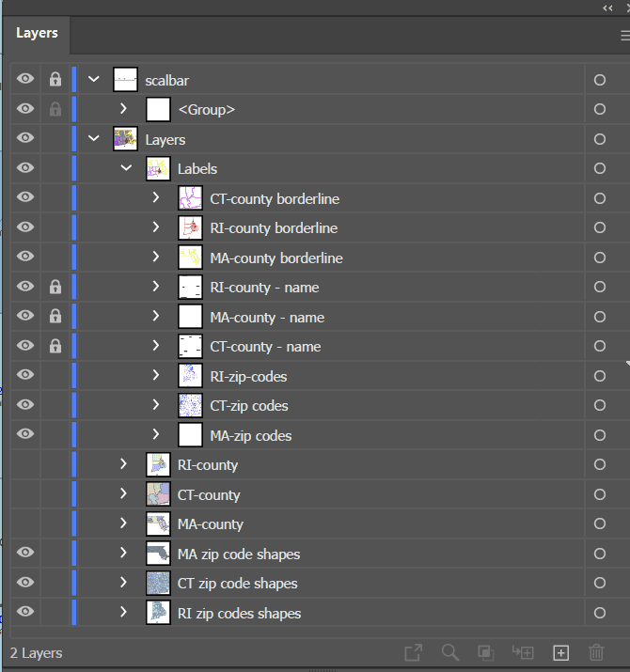Unlock RI-county - name lock icon

pyautogui.click(x=55, y=287)
